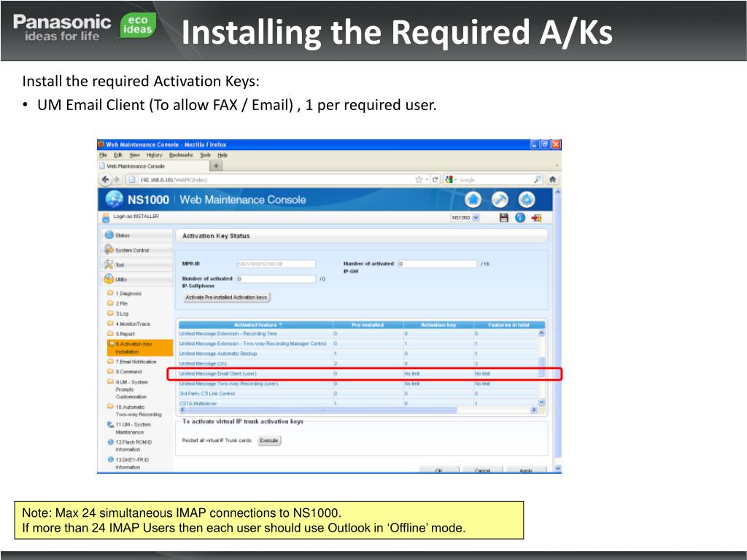Open 12.Flash ROM ID Information item
This screenshot has width=747, height=560.
click(x=130, y=446)
